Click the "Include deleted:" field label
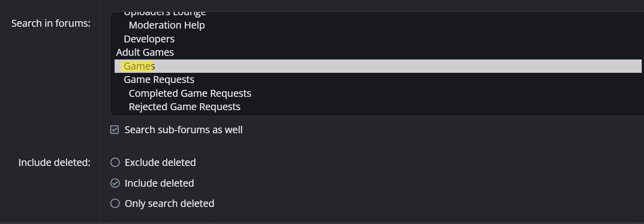Image resolution: width=644 pixels, height=224 pixels. [x=54, y=163]
